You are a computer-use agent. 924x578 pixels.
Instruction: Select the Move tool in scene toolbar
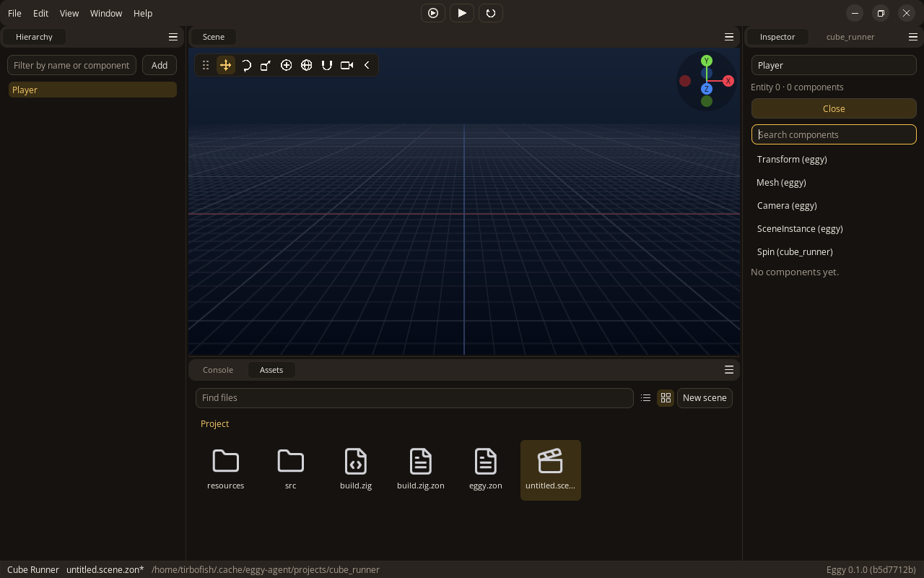pos(226,65)
